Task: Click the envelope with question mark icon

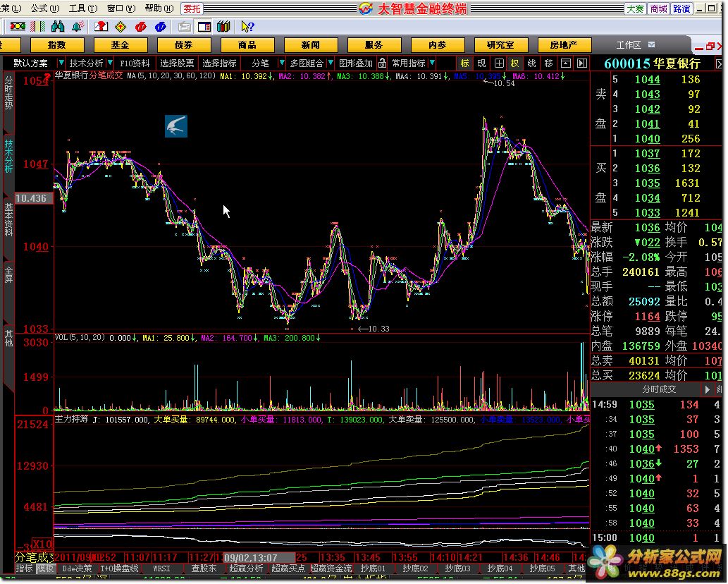Action: tap(101, 27)
